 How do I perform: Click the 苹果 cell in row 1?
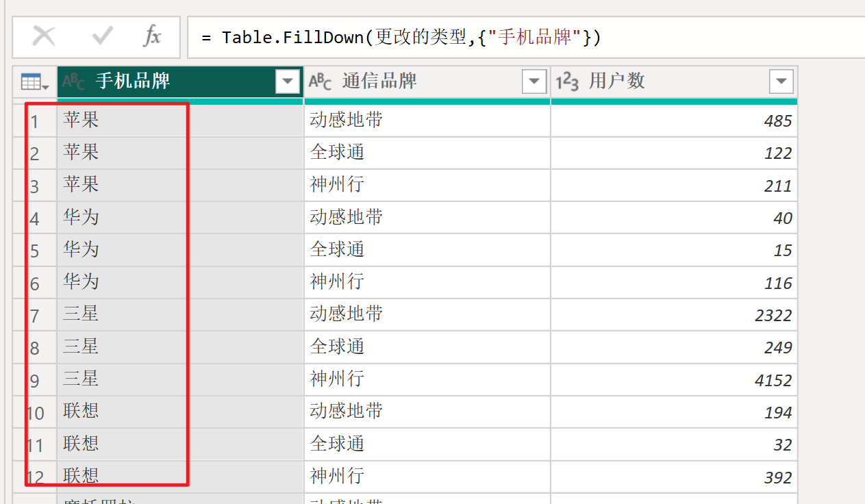pyautogui.click(x=82, y=121)
